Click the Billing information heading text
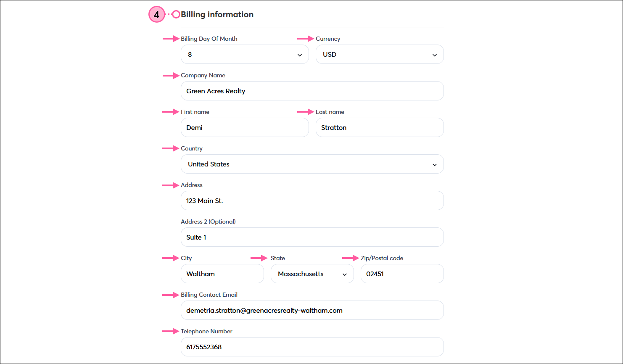Screen dimensions: 623x364 coord(217,14)
